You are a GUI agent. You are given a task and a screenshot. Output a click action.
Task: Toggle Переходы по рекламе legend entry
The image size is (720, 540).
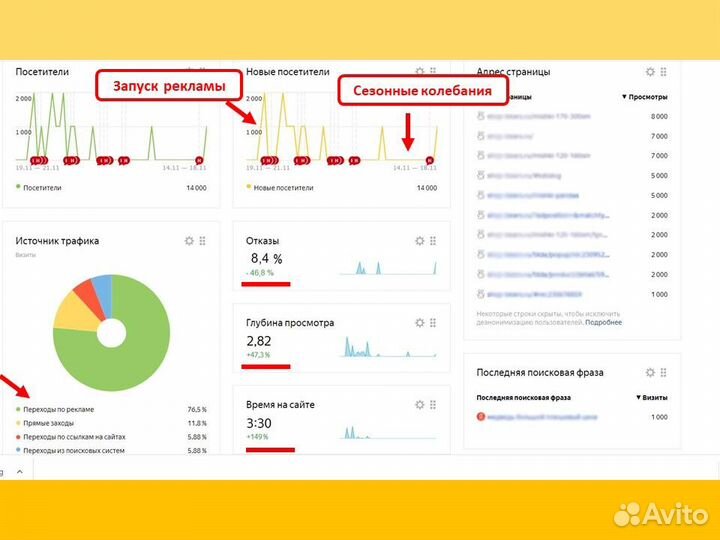click(x=58, y=409)
